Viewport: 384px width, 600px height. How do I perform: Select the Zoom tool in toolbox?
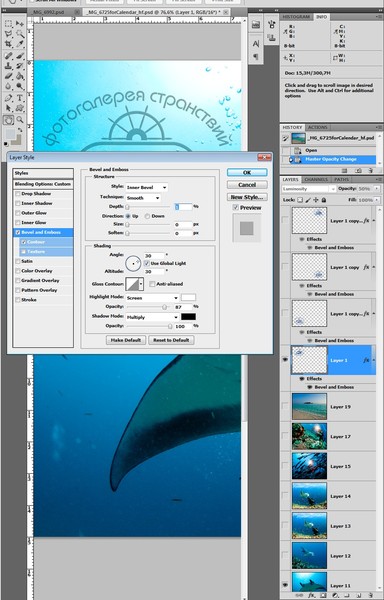click(x=20, y=120)
